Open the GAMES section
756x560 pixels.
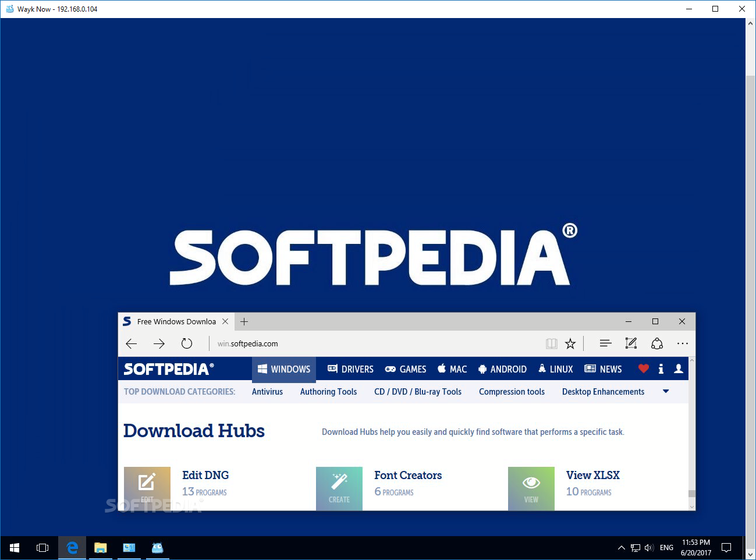pos(406,369)
